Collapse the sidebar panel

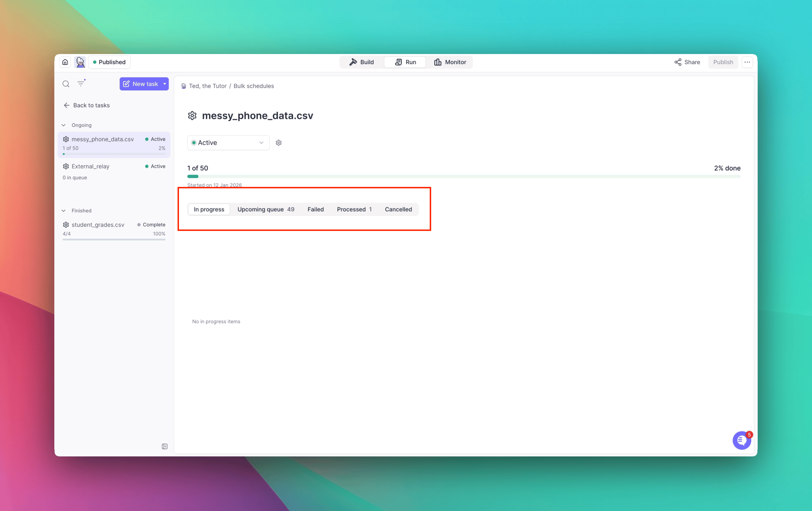[x=165, y=446]
